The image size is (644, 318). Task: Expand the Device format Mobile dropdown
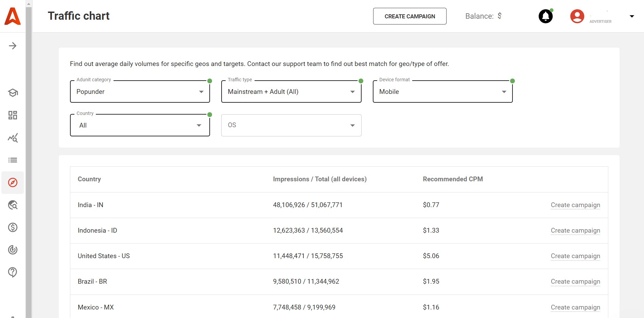coord(442,91)
